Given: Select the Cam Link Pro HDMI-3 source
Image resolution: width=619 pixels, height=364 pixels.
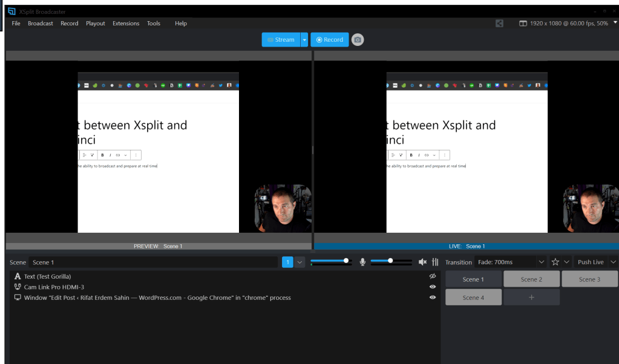Looking at the screenshot, I should coord(225,287).
